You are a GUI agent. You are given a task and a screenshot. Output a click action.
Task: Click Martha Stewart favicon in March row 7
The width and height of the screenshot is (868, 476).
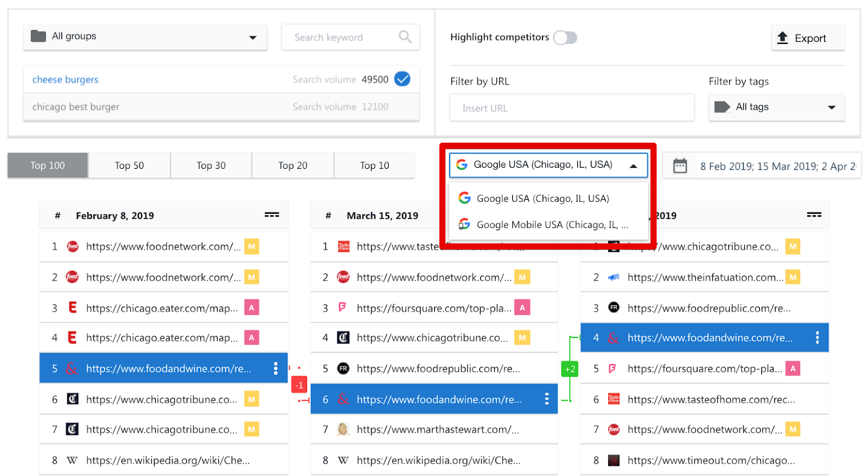tap(343, 429)
